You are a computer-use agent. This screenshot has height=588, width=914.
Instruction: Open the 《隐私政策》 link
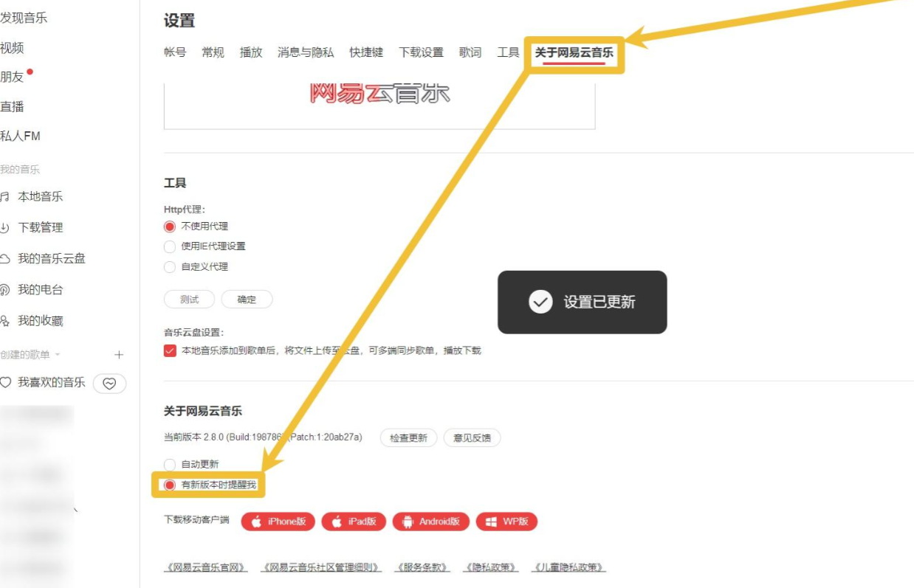coord(491,567)
